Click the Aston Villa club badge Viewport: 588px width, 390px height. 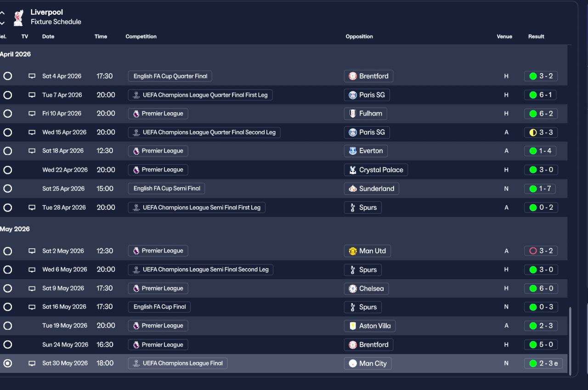353,326
